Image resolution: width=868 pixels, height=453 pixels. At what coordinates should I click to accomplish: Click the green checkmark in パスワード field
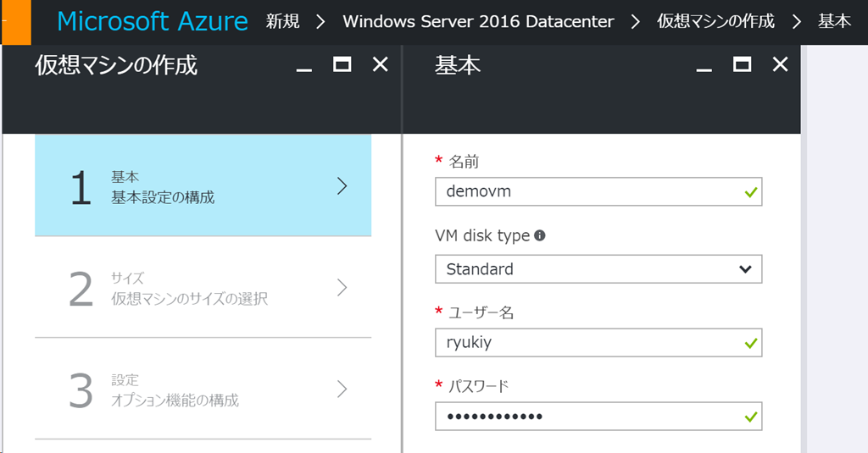click(x=751, y=417)
